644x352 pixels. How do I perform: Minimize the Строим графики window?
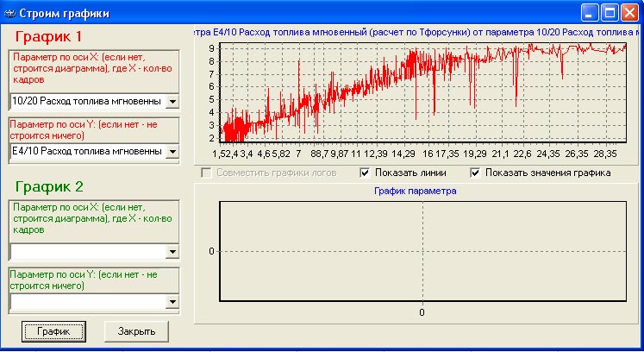pos(589,12)
